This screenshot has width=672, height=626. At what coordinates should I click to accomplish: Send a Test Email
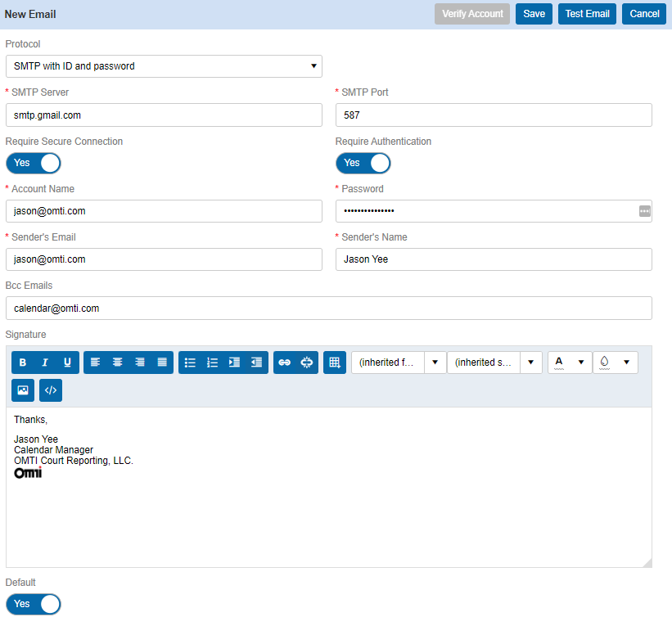[x=586, y=13]
